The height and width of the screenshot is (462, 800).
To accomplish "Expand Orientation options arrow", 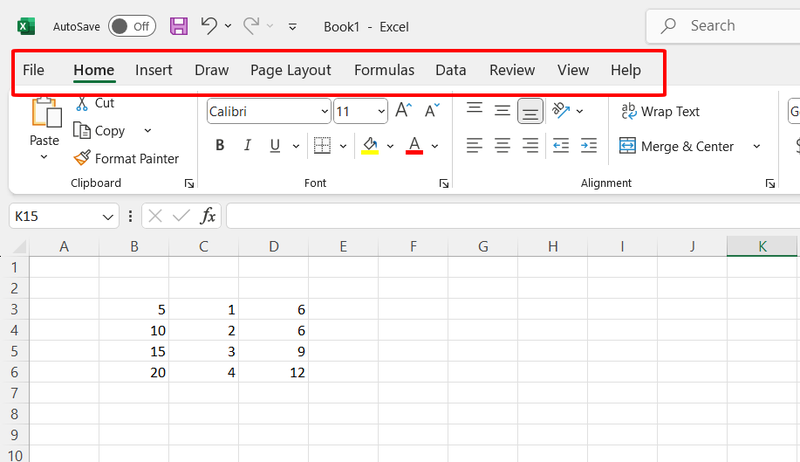I will point(580,111).
